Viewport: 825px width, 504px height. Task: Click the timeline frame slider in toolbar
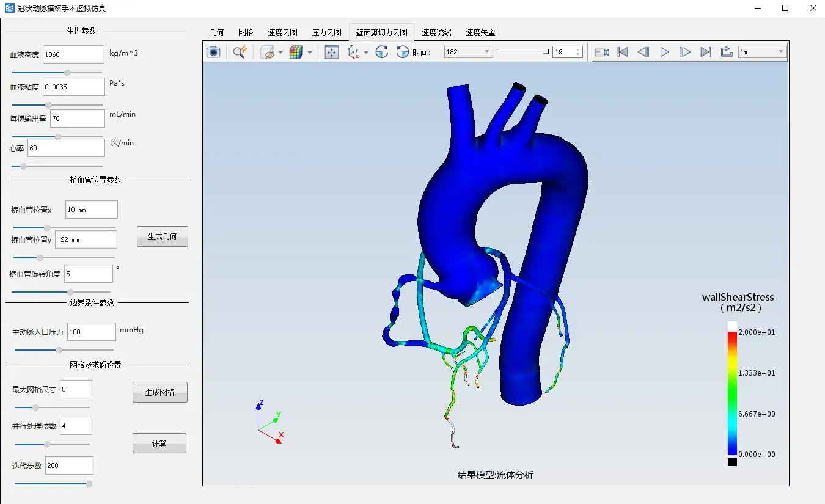[x=522, y=53]
